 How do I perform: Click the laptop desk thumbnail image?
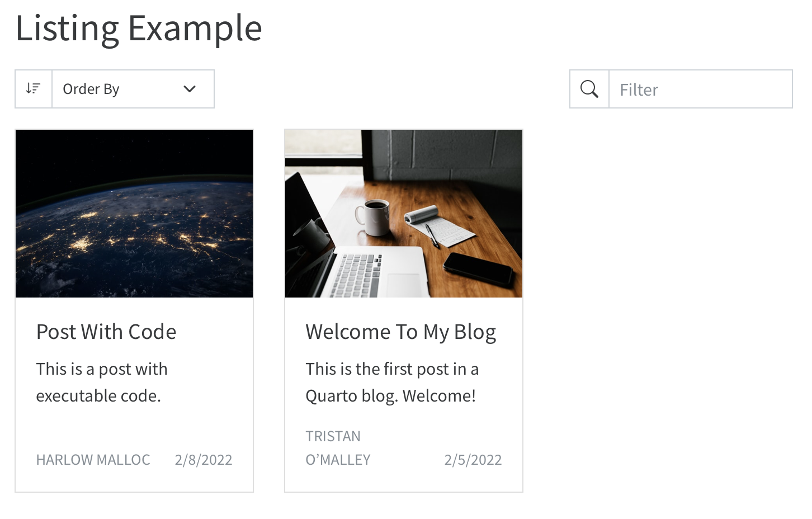click(403, 213)
